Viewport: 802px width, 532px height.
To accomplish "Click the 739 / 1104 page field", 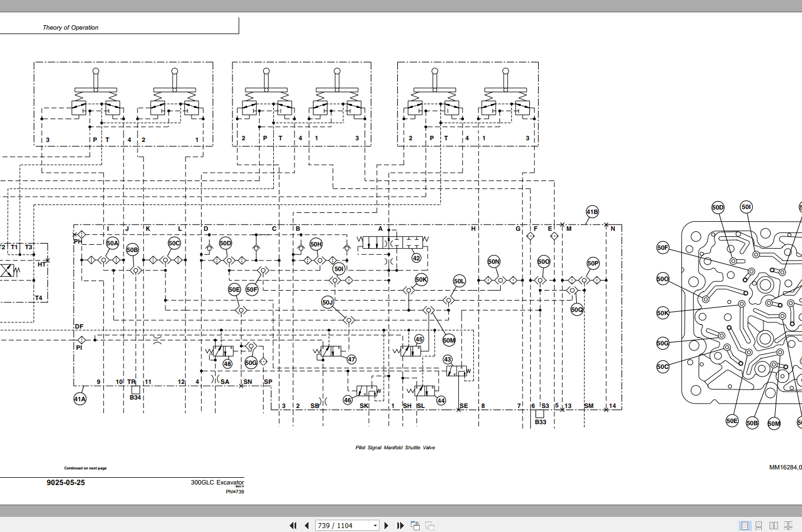I will tap(341, 525).
